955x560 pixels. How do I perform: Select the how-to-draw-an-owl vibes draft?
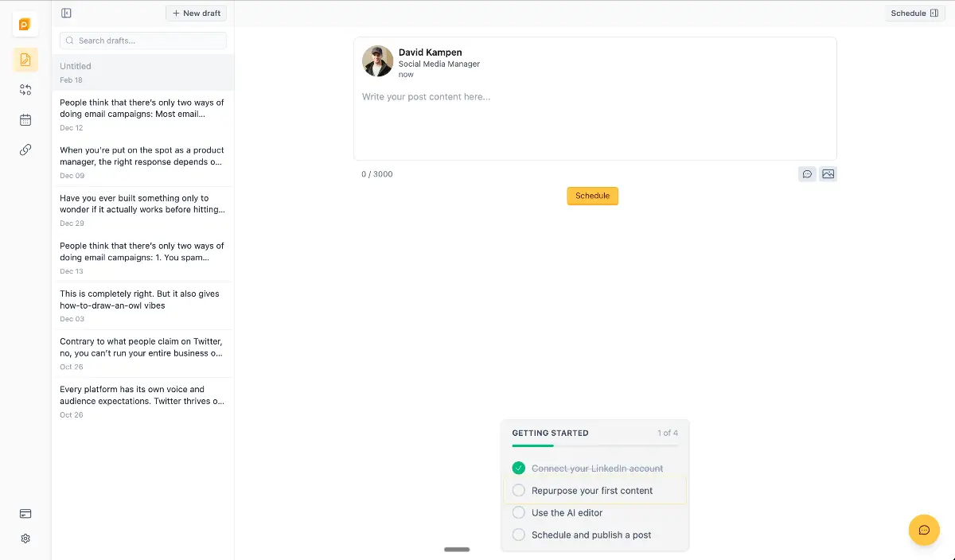pyautogui.click(x=143, y=305)
